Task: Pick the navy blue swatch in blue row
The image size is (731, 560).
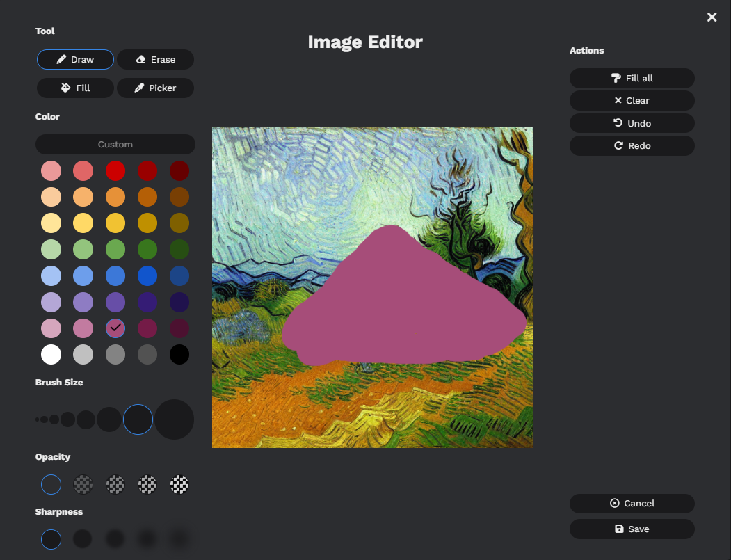Action: [x=179, y=275]
